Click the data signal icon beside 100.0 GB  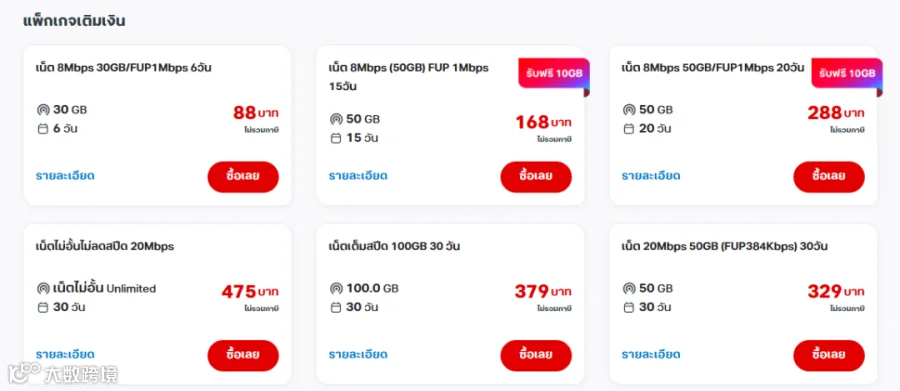pos(336,288)
